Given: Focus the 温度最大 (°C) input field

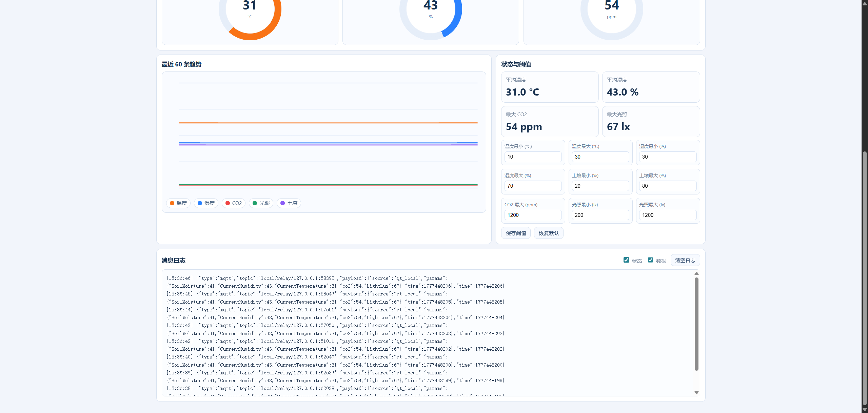Looking at the screenshot, I should 600,157.
